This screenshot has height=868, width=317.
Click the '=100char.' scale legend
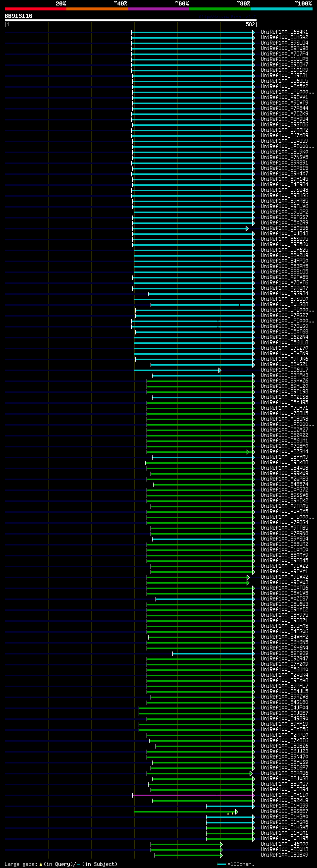pos(235,864)
